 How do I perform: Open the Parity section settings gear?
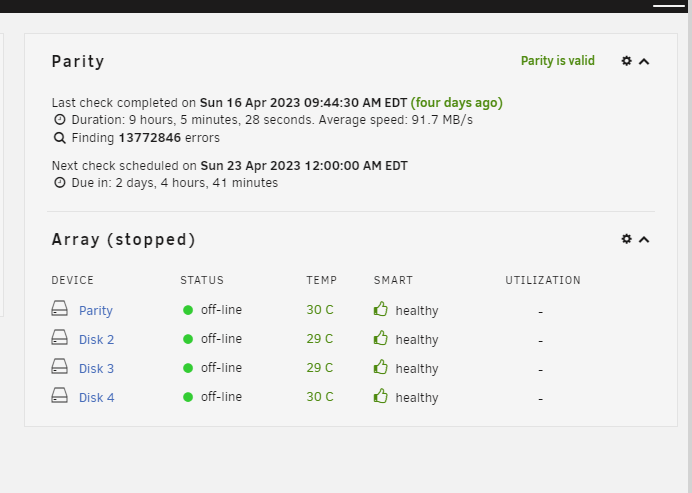[626, 61]
